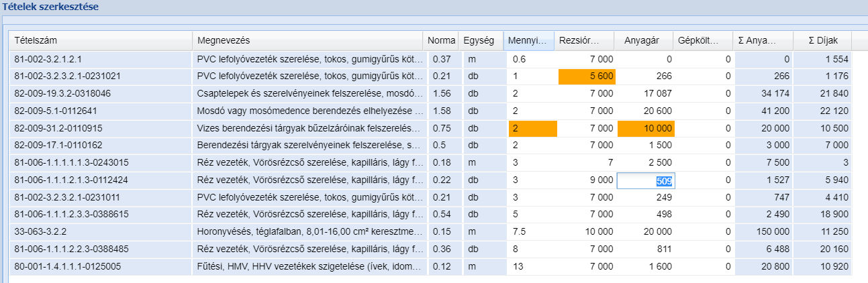The width and height of the screenshot is (868, 283).
Task: Sort table by Norma column
Action: click(441, 41)
